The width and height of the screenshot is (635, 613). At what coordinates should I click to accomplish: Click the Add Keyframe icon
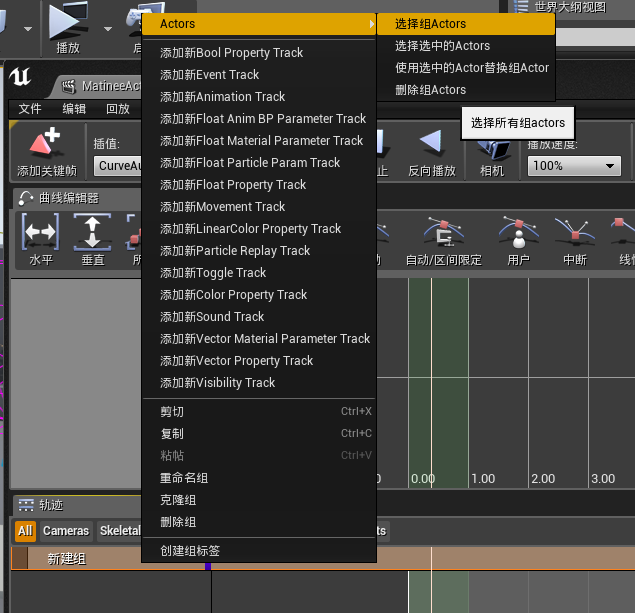point(45,141)
